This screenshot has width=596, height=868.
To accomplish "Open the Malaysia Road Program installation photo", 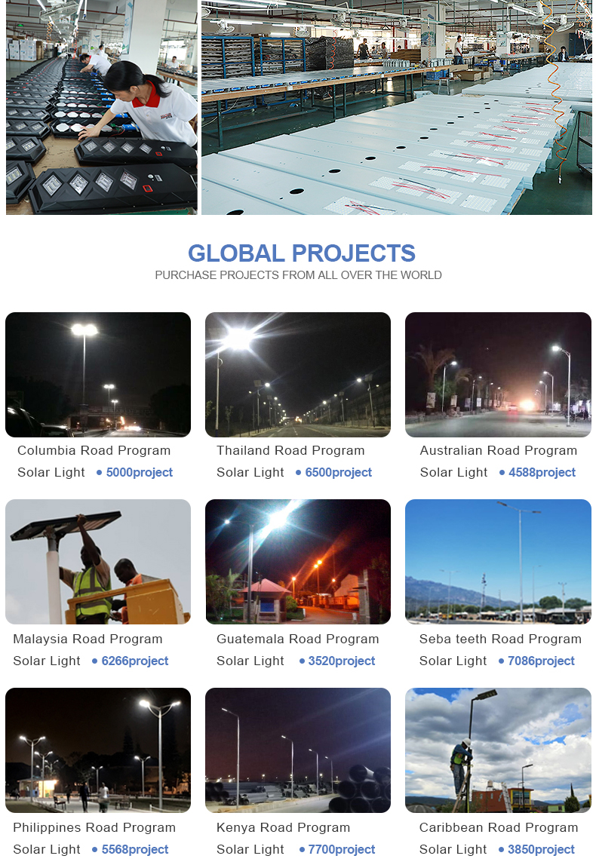I will click(98, 562).
